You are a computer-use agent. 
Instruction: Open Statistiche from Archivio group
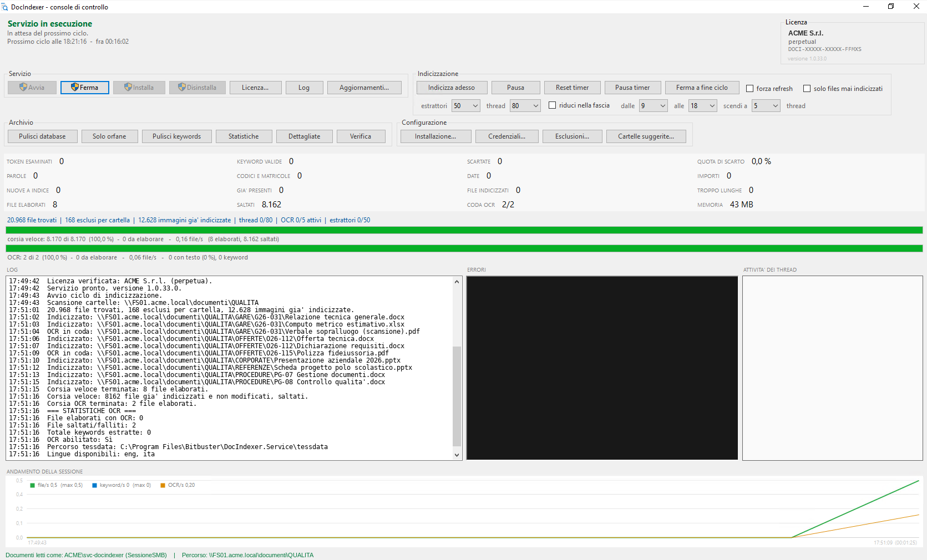[x=244, y=136]
